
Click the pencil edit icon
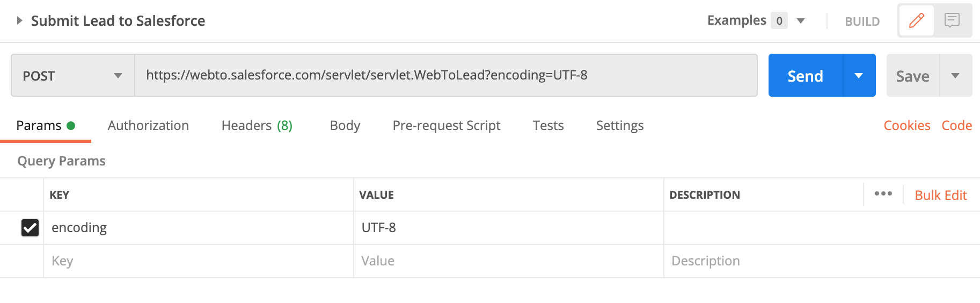coord(917,20)
